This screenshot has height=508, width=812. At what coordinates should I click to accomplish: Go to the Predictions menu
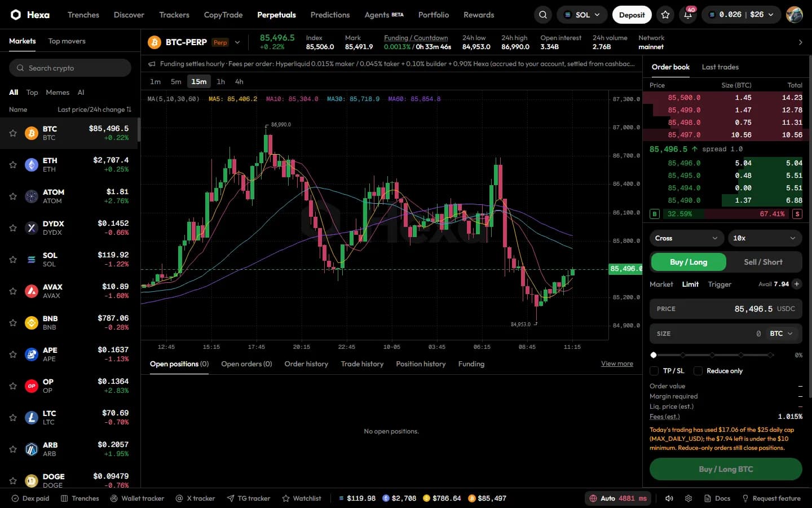(x=330, y=15)
